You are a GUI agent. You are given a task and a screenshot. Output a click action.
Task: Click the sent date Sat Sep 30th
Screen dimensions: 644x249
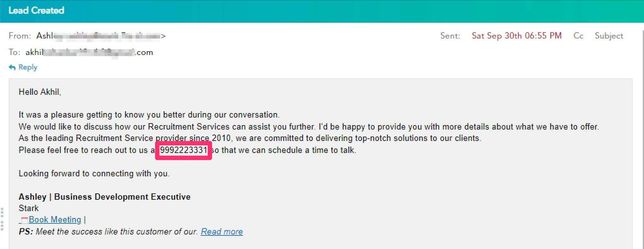pos(516,36)
